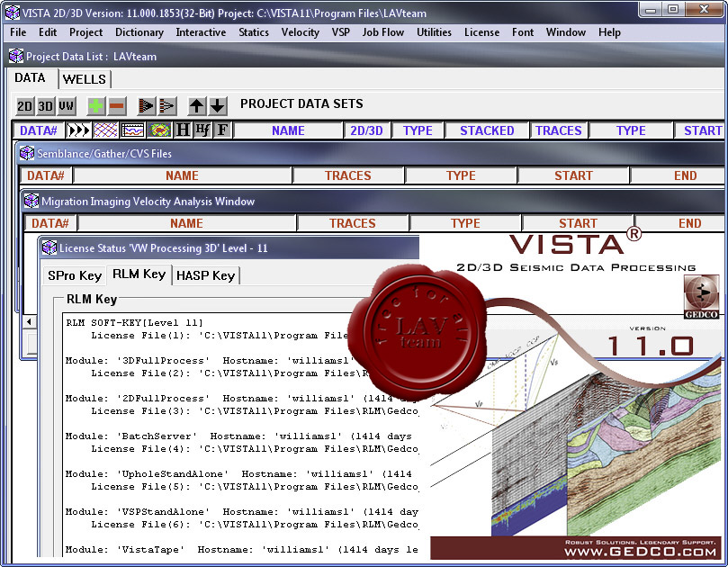Select the RLM Key tab
728x567 pixels.
point(139,274)
